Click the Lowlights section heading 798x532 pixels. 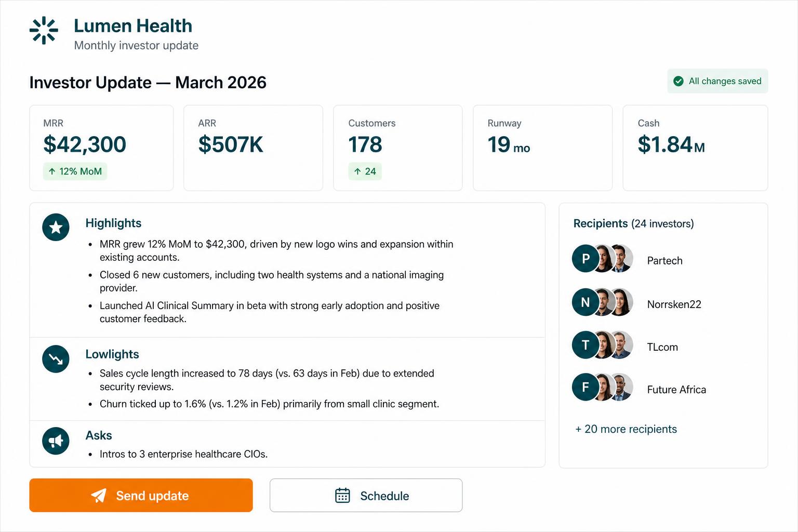coord(112,354)
